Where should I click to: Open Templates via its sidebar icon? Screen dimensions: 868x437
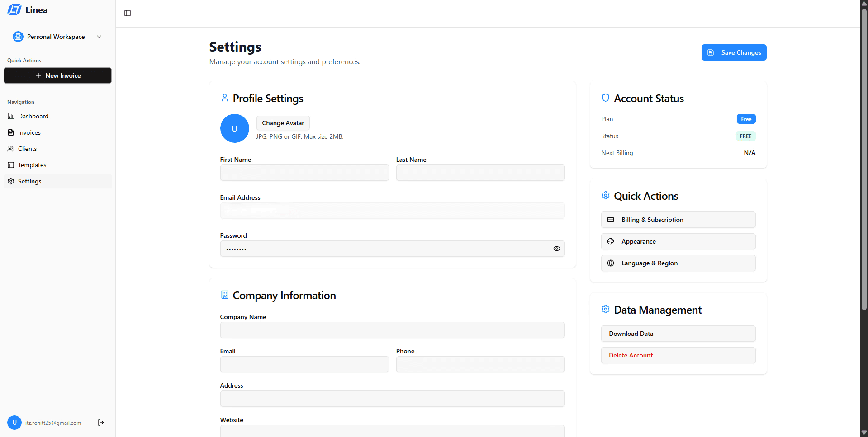11,165
